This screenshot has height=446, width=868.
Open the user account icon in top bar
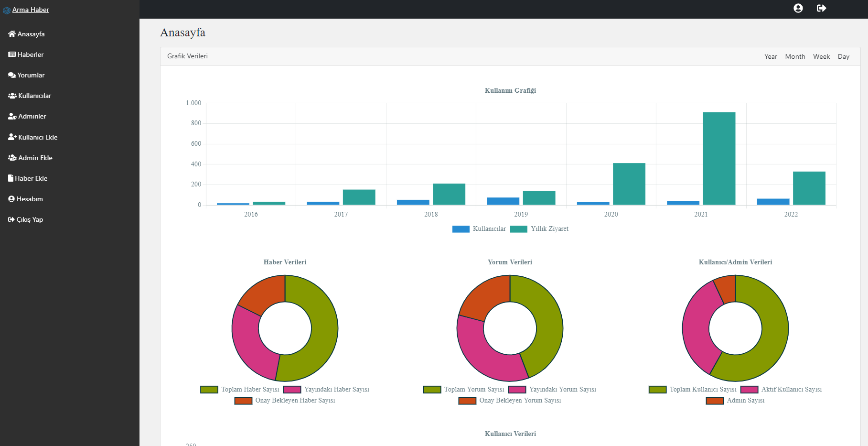(x=798, y=8)
